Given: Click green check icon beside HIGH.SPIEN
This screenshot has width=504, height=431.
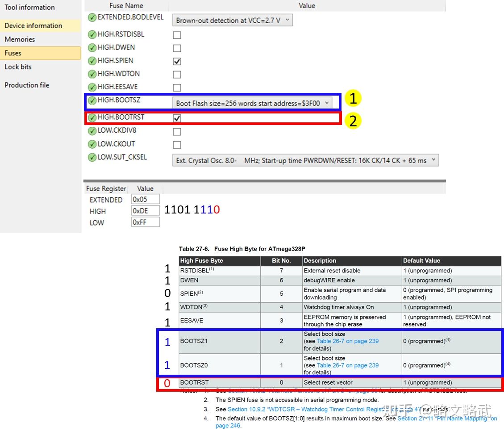Looking at the screenshot, I should pos(92,61).
